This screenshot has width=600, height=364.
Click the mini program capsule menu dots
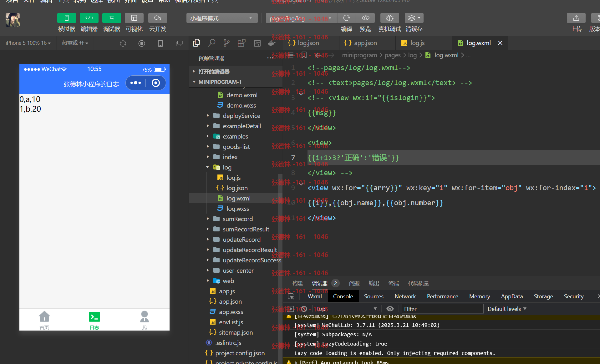[x=135, y=83]
